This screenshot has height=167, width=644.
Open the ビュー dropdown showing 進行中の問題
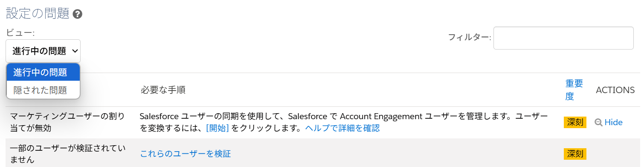point(43,51)
